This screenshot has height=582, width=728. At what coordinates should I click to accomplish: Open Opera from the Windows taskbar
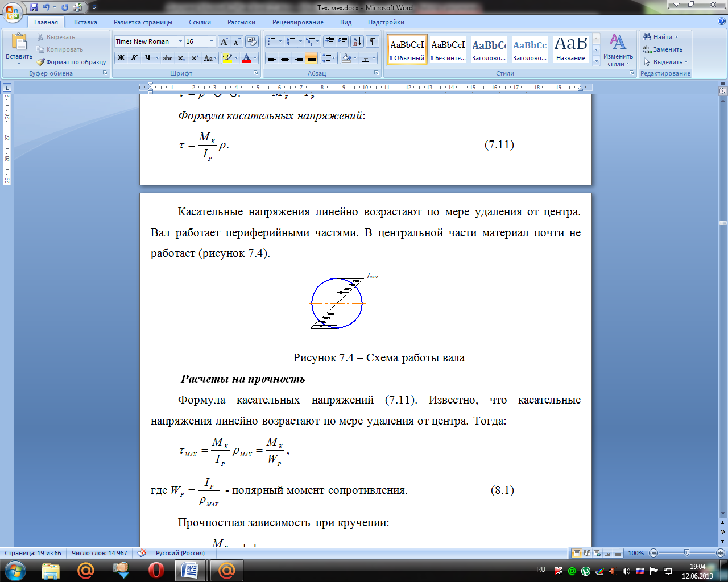pos(156,570)
